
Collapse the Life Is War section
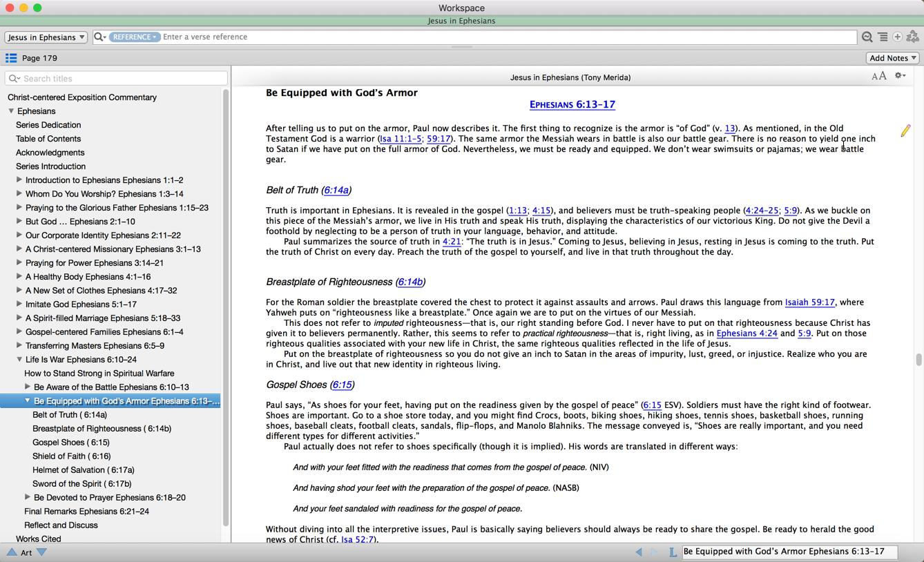point(19,360)
